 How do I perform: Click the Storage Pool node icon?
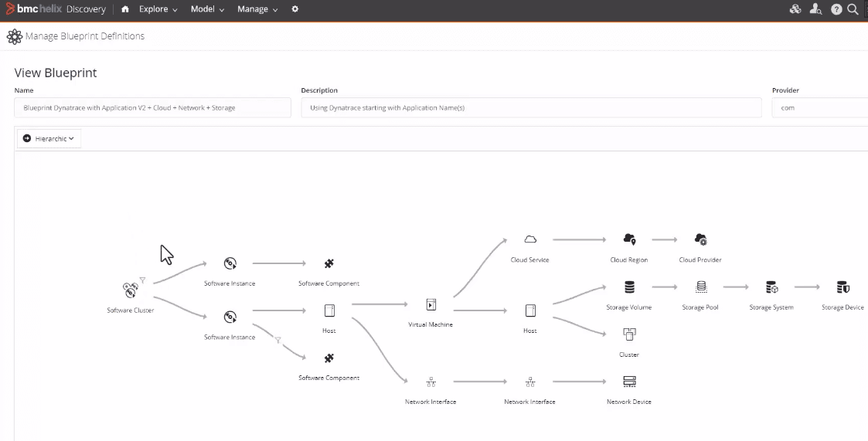click(x=701, y=287)
